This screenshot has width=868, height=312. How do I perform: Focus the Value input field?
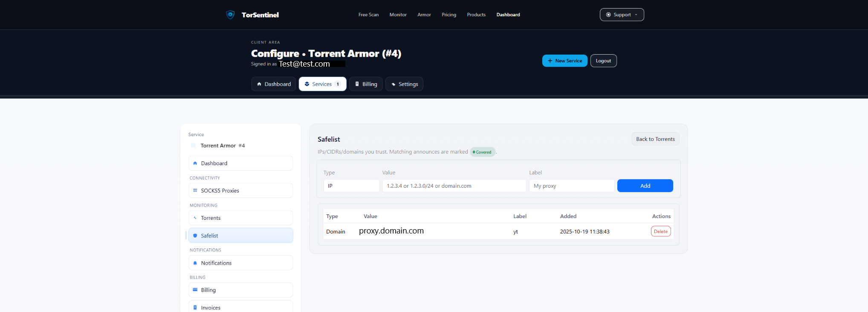point(454,186)
